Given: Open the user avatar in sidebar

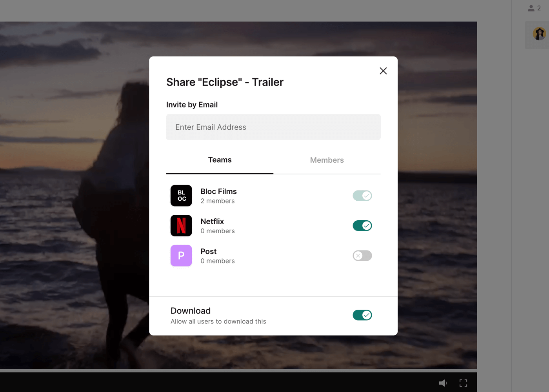Looking at the screenshot, I should pos(539,34).
